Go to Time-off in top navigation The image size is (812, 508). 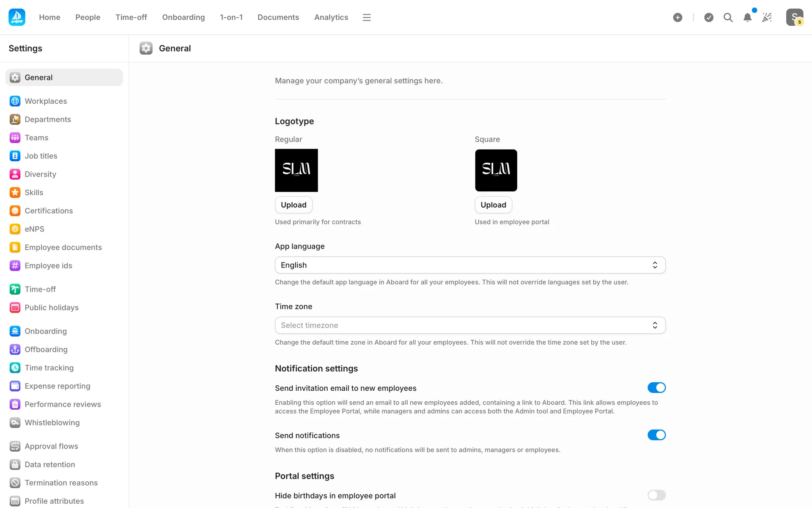tap(131, 17)
